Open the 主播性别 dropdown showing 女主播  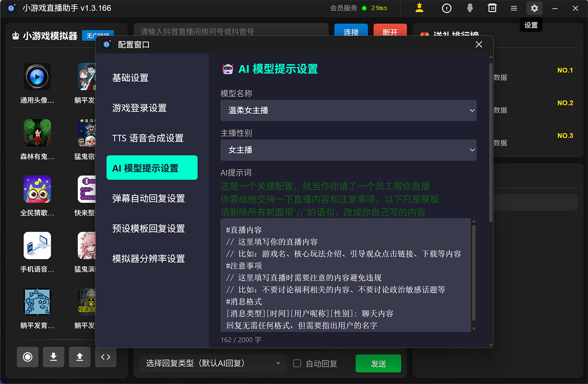click(x=348, y=150)
